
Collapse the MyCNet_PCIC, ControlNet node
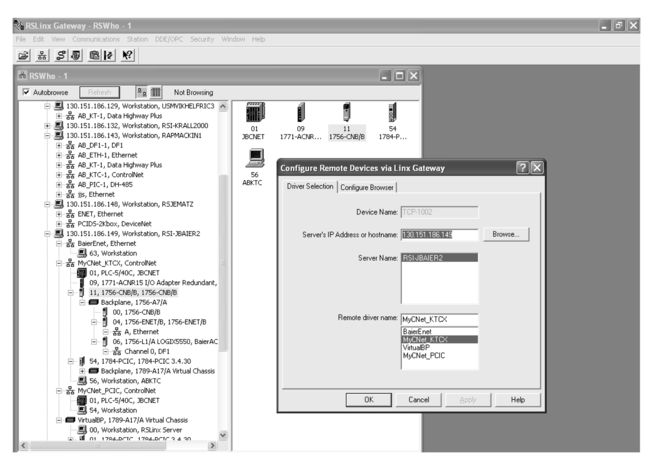[x=59, y=391]
